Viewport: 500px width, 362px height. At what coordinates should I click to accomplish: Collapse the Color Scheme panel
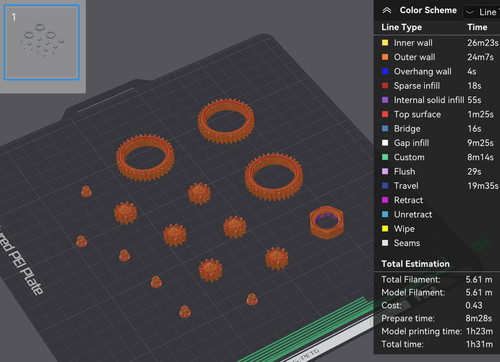pos(387,10)
